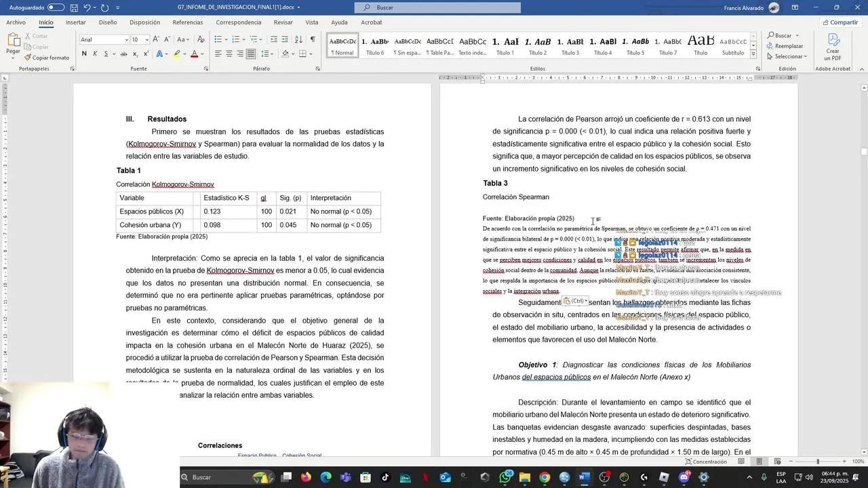Screen dimensions: 868x488
Task: Switch to read mode view
Action: click(741, 462)
